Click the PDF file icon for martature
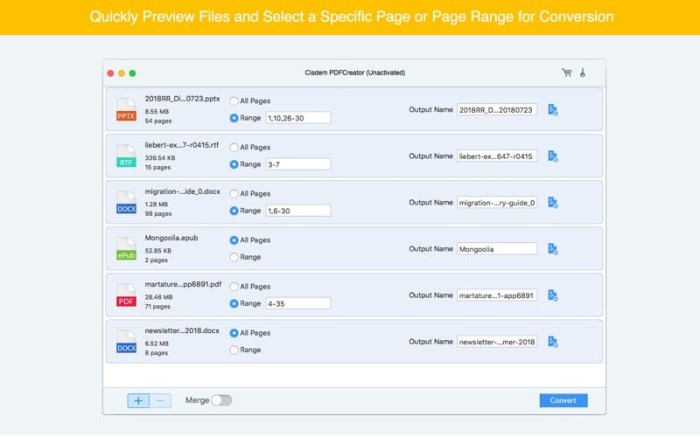This screenshot has width=700, height=437. [126, 296]
